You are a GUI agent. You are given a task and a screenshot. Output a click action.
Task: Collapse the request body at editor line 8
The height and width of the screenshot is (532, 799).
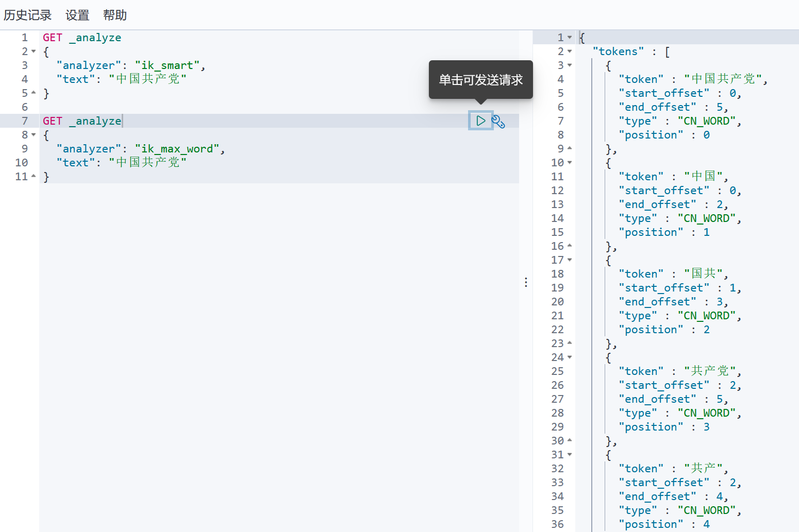coord(34,135)
